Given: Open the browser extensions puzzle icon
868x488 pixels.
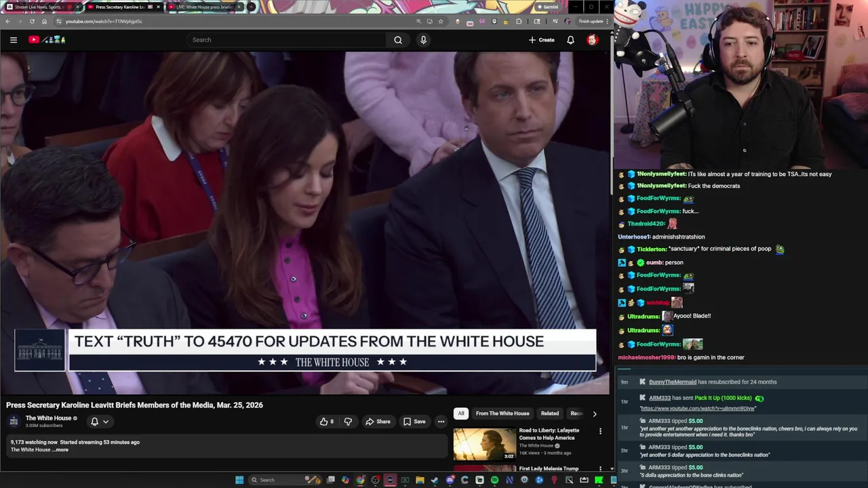Looking at the screenshot, I should point(519,21).
